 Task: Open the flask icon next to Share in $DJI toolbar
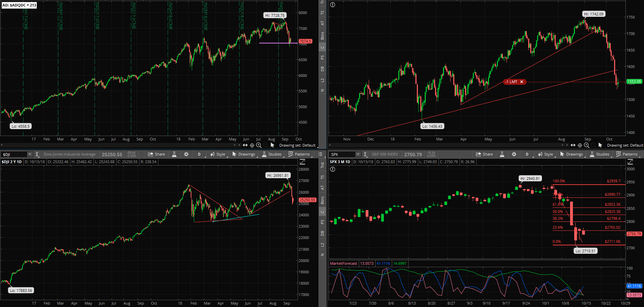[x=174, y=154]
